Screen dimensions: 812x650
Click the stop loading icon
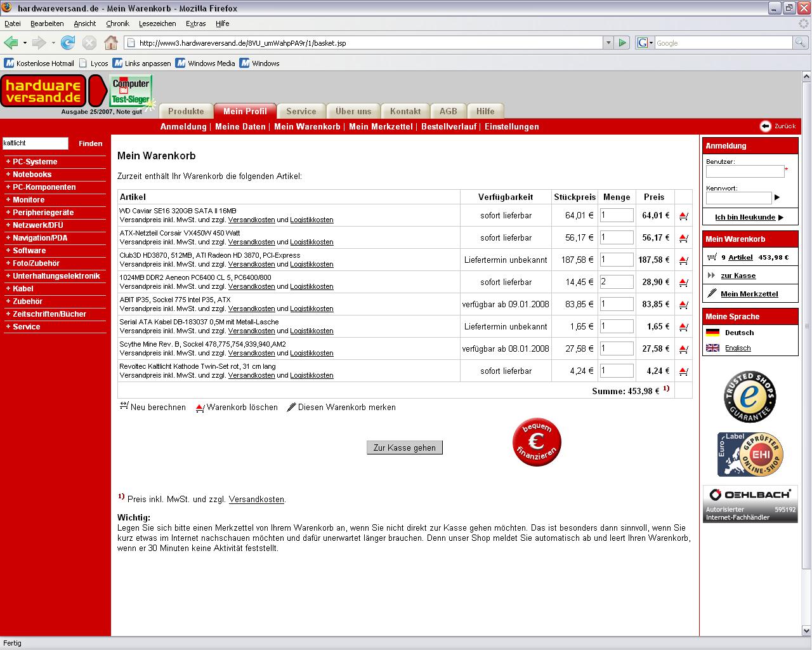click(89, 43)
